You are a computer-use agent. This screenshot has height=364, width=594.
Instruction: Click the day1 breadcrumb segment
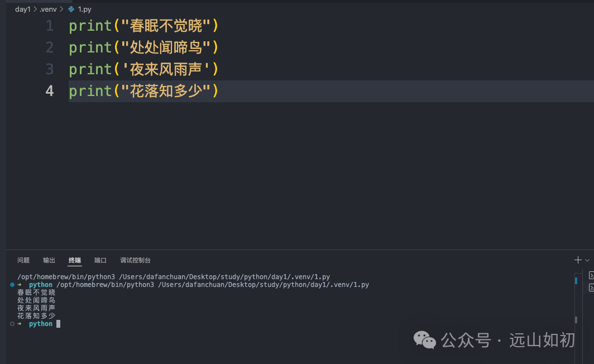pos(23,9)
